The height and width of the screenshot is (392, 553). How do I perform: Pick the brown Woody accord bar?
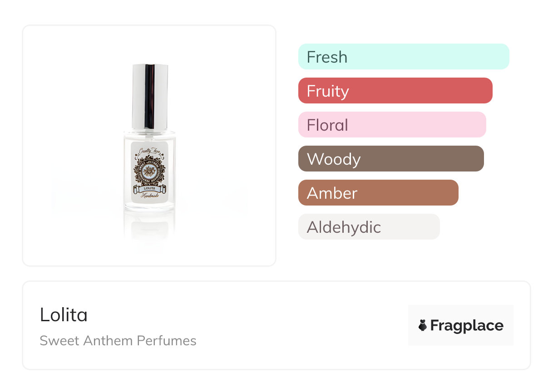point(390,159)
